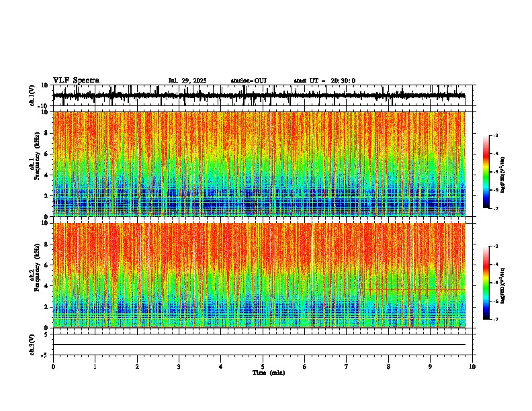
Task: Click the time axis tick label "8"
Action: pos(388,367)
